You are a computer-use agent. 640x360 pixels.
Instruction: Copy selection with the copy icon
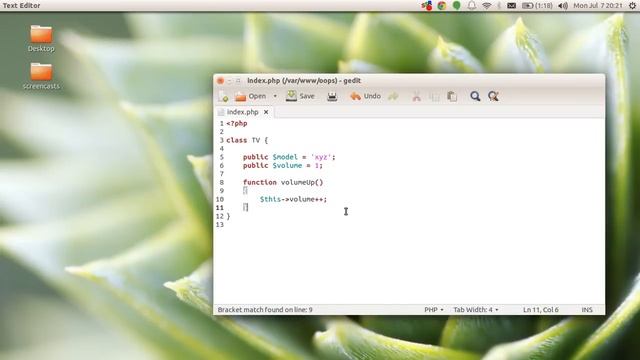435,97
